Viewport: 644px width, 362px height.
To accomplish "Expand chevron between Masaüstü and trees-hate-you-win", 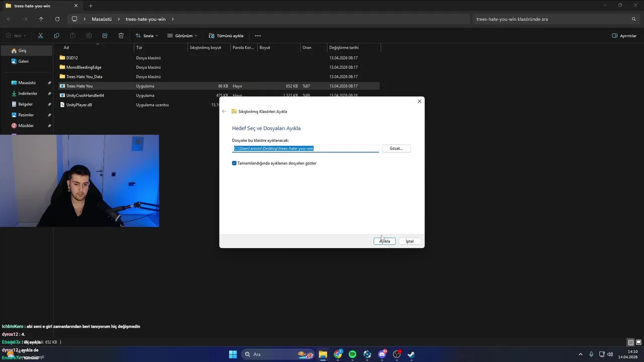I will [119, 19].
